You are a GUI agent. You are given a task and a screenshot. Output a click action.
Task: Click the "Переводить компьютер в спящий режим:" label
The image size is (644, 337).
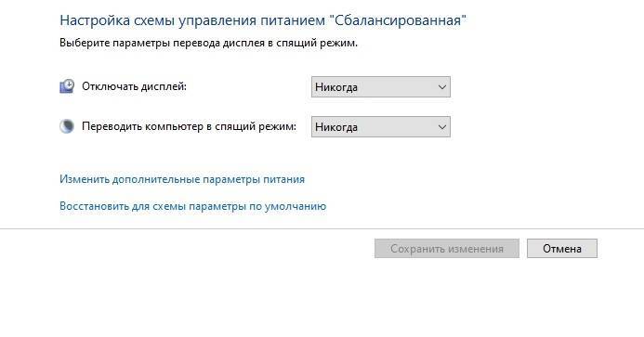(189, 126)
